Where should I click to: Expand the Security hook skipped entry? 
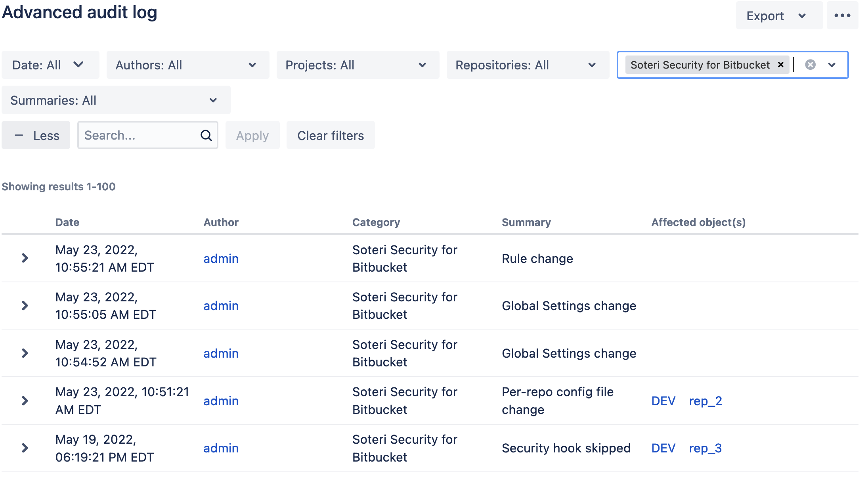coord(25,448)
